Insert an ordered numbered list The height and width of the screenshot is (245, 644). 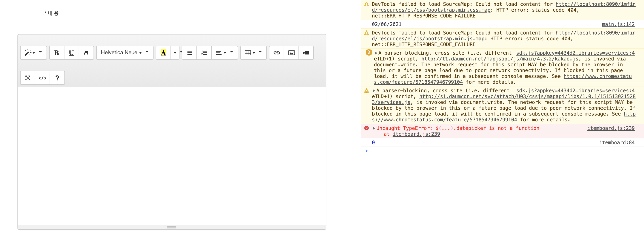click(x=204, y=53)
